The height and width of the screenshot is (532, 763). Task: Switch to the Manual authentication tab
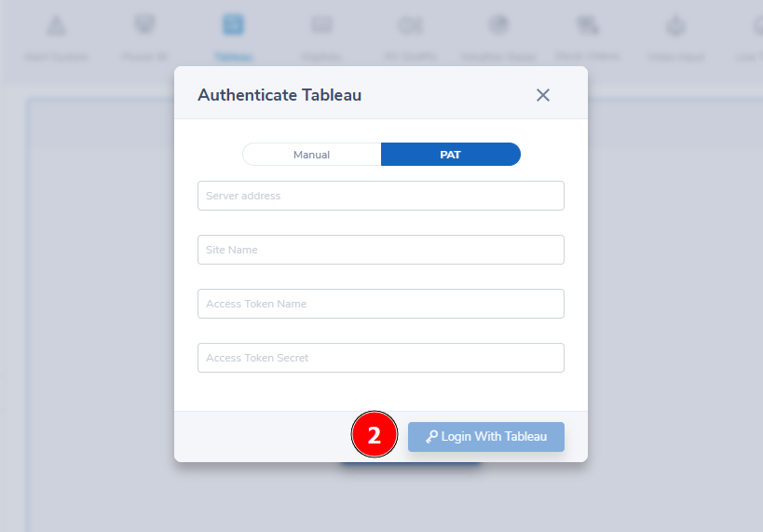pos(311,155)
